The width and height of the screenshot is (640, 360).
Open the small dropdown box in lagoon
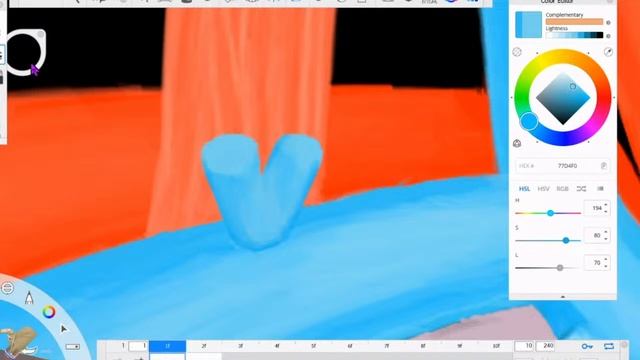[73, 347]
